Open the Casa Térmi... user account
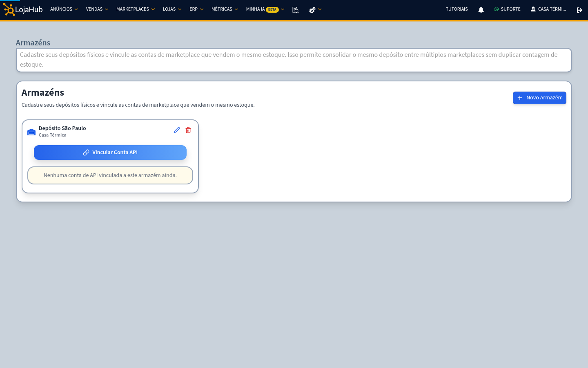The image size is (588, 368). (x=548, y=9)
